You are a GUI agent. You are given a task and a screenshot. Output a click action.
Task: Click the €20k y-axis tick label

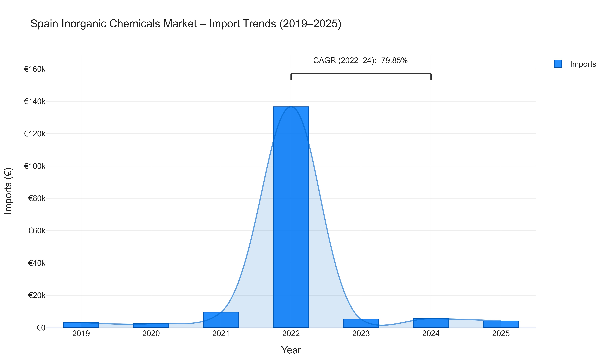37,295
